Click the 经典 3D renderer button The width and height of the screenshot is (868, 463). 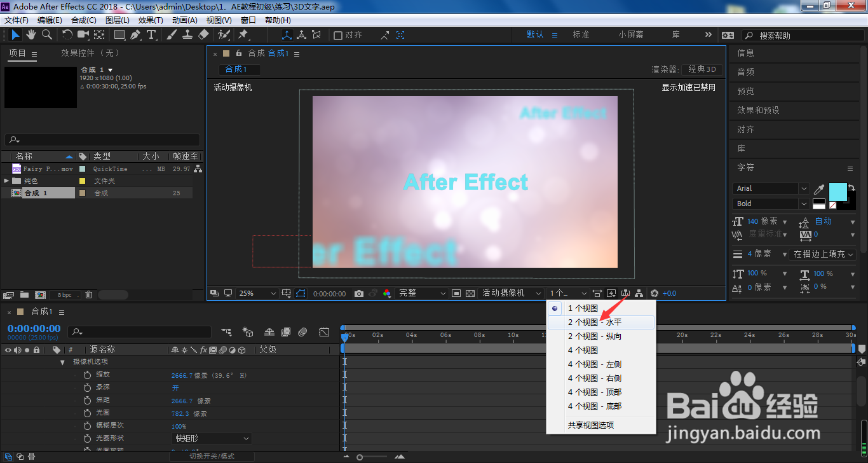click(703, 69)
